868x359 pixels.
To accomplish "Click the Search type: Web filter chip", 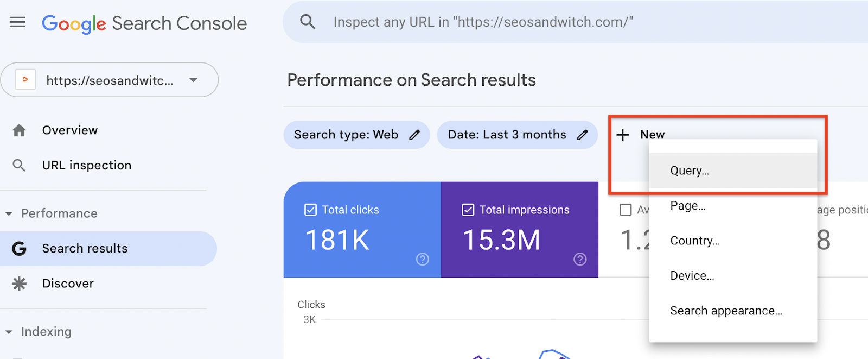I will coord(356,135).
